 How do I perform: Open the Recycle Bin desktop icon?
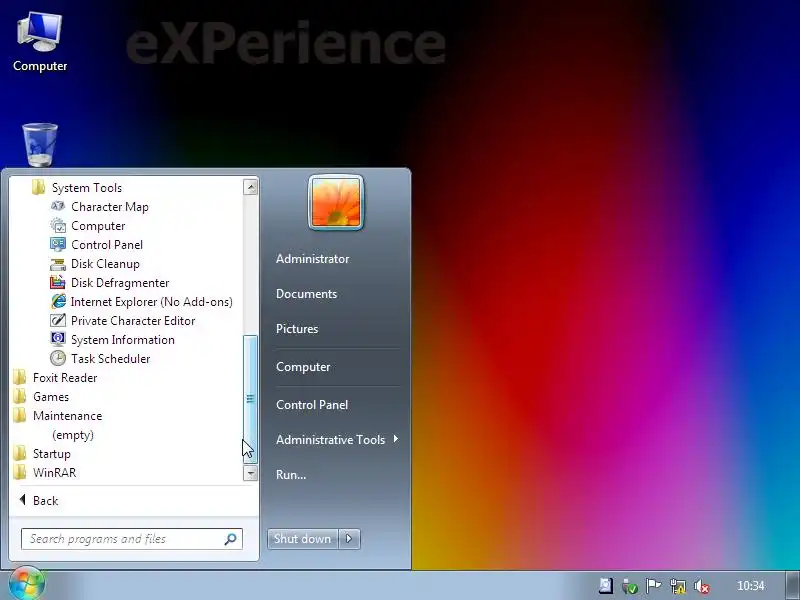(x=40, y=145)
